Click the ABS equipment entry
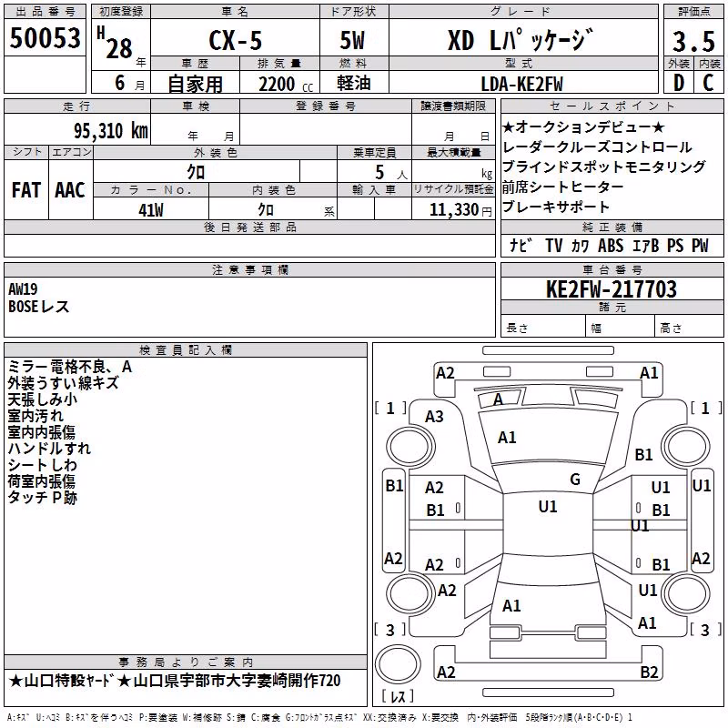The width and height of the screenshot is (728, 728). 611,245
